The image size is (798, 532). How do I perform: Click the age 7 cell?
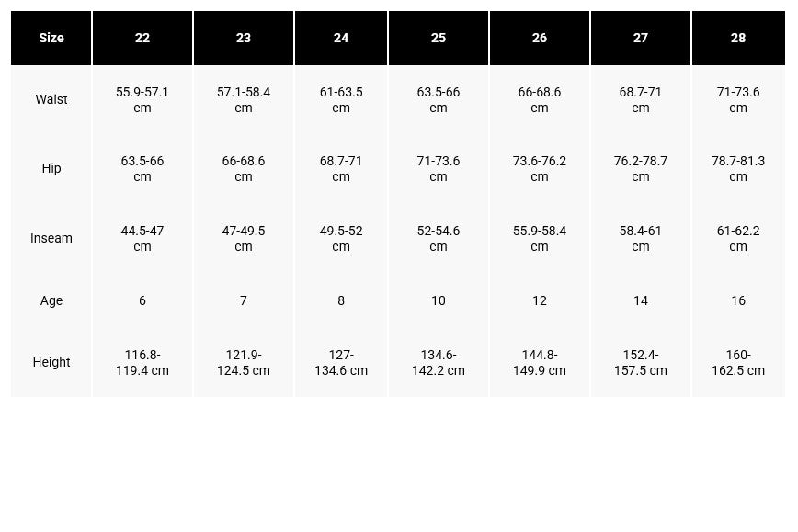pos(244,300)
